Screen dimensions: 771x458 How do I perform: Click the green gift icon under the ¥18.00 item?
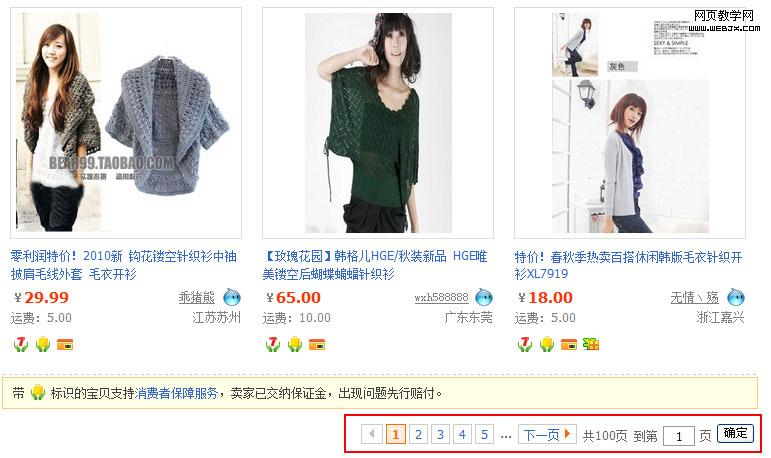591,344
